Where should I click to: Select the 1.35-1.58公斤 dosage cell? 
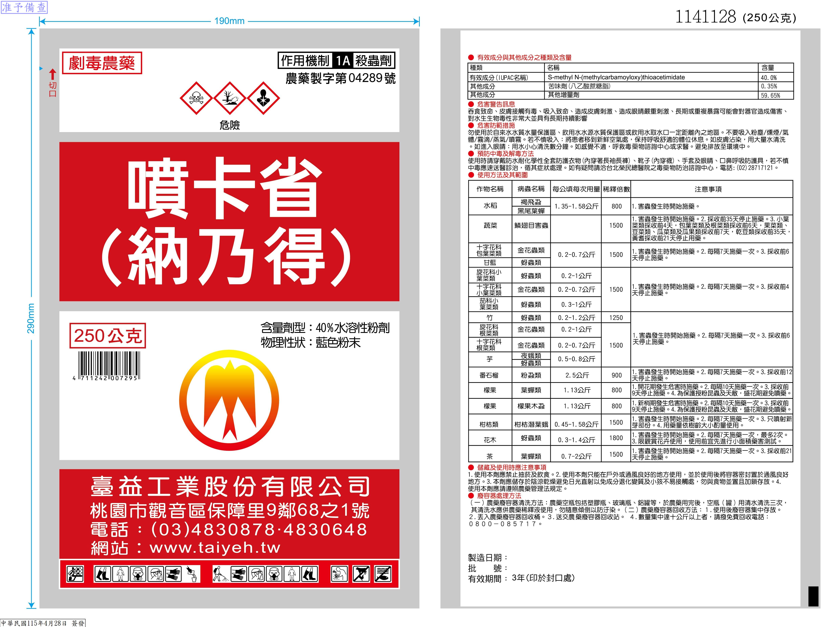pyautogui.click(x=576, y=206)
